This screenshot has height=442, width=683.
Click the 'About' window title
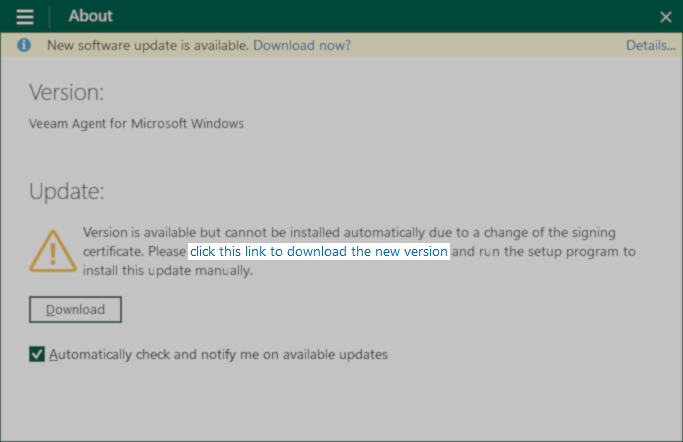click(x=91, y=16)
